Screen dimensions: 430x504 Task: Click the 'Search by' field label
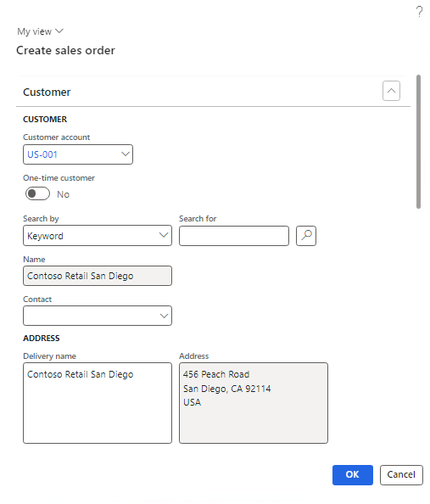(41, 219)
